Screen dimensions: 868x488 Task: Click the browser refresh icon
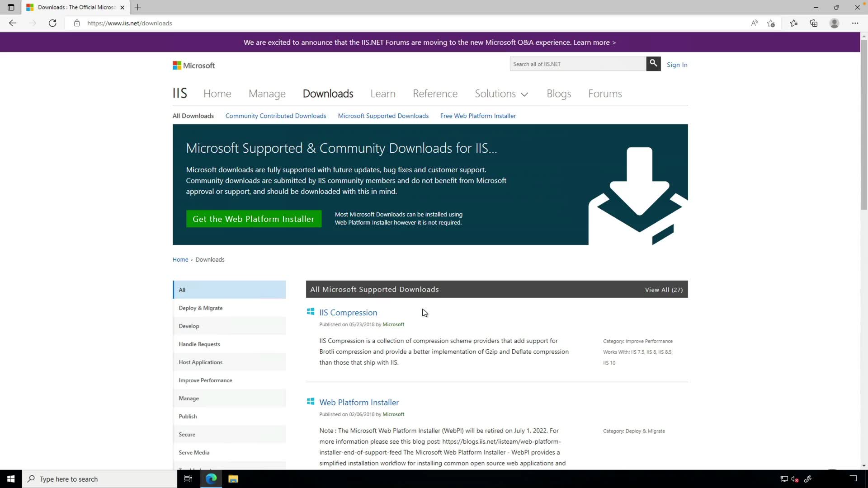coord(52,23)
